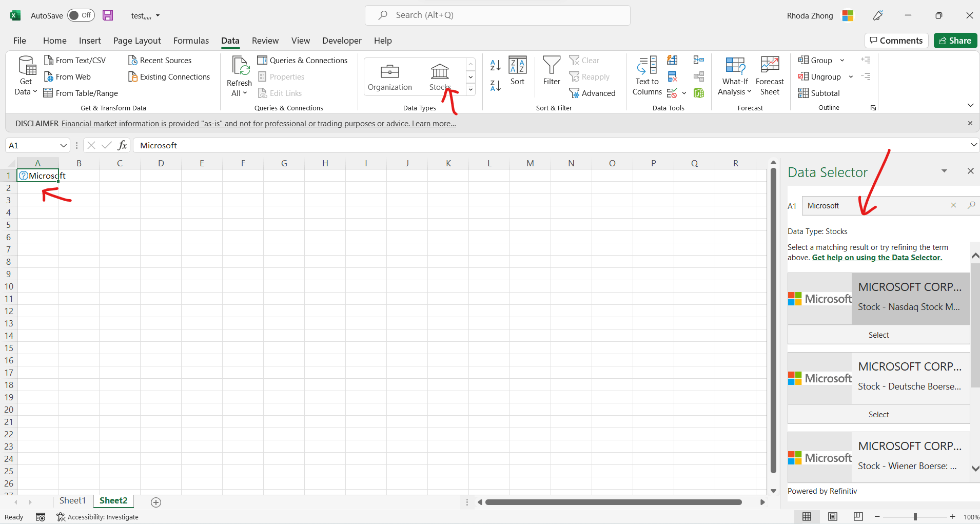This screenshot has width=980, height=524.
Task: Open the Group dropdown arrow
Action: click(x=842, y=61)
